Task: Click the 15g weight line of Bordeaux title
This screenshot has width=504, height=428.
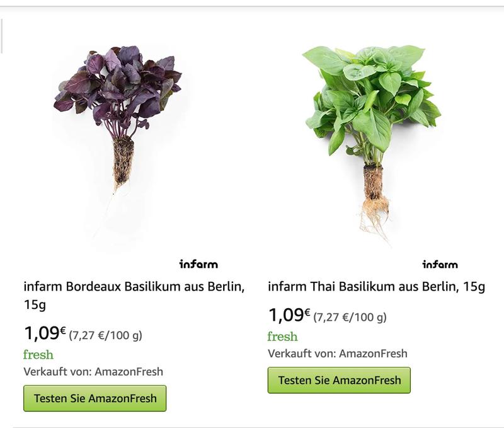Action: [35, 305]
